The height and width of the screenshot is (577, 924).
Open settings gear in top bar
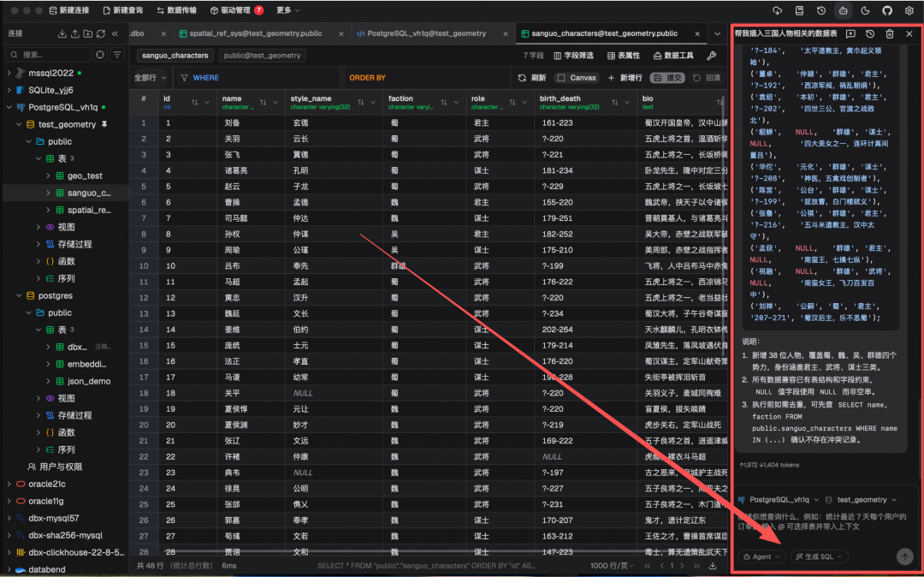tap(909, 10)
